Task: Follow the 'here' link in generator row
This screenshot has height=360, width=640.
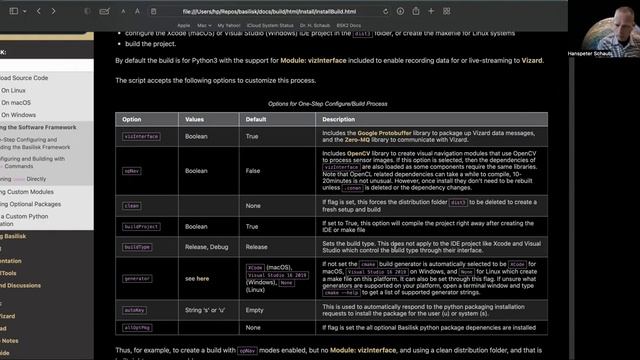Action: [203, 279]
